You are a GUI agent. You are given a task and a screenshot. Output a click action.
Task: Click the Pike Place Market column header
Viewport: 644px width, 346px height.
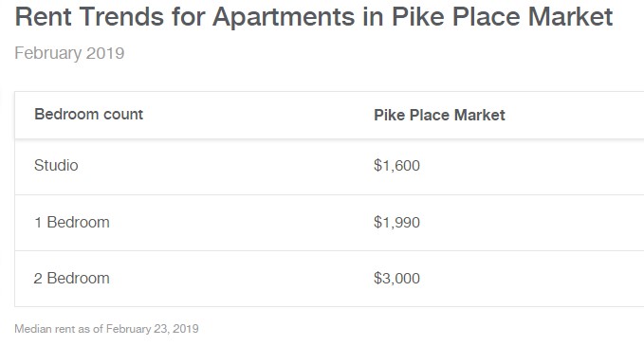pyautogui.click(x=439, y=115)
